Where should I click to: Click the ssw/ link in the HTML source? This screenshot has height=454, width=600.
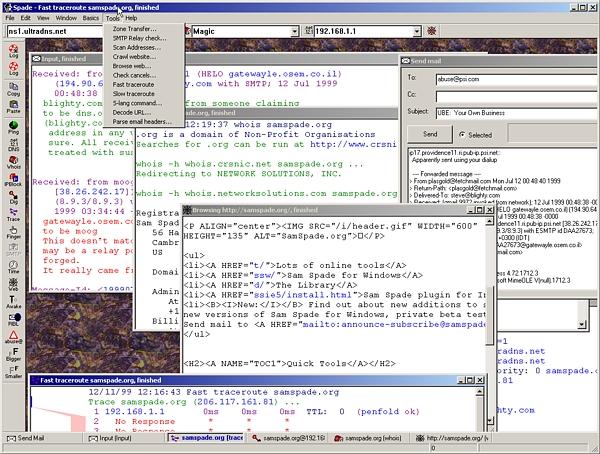click(x=264, y=275)
